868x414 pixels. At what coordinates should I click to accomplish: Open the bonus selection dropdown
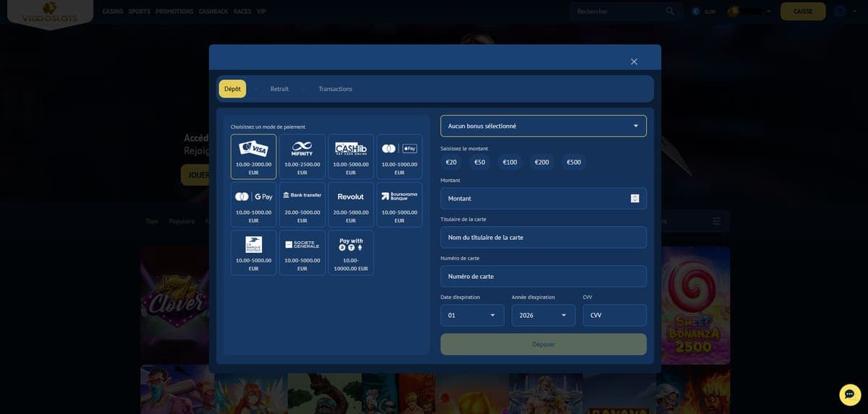543,126
